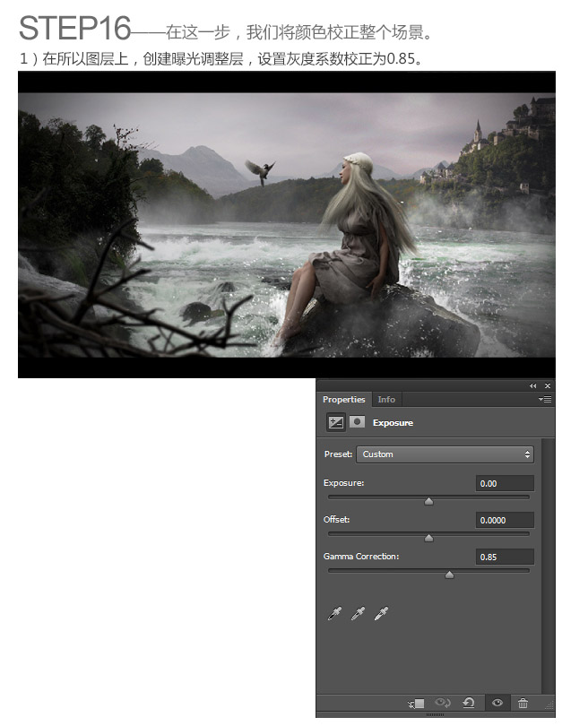Select the layer mask icon
Screen dimensions: 588x726
[x=357, y=421]
